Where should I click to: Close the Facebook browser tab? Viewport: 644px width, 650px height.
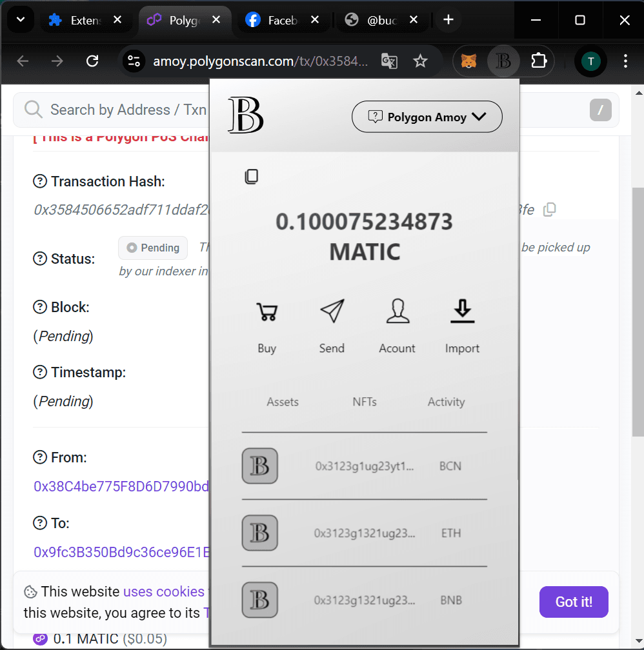pyautogui.click(x=315, y=19)
